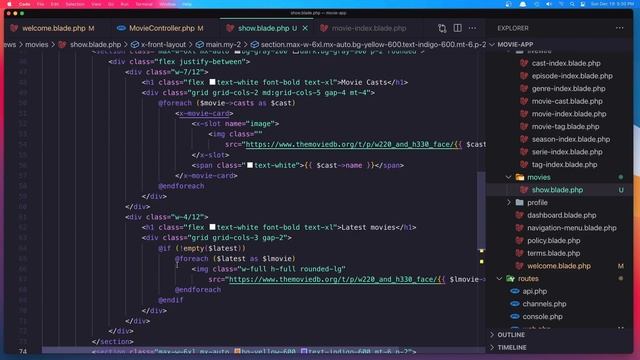Click the Open Changes compare icon
The image size is (640, 360).
pos(442,28)
